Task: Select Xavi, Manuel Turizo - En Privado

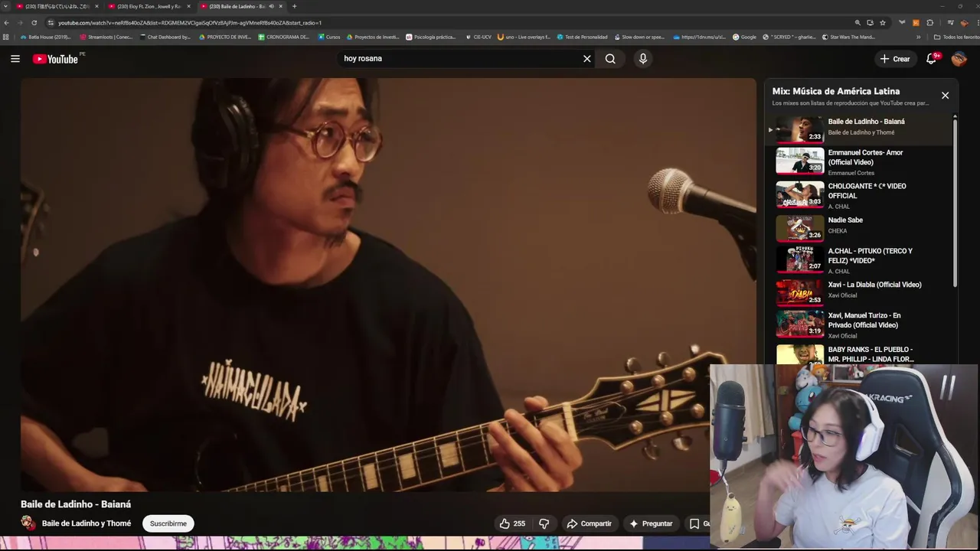Action: [x=861, y=324]
